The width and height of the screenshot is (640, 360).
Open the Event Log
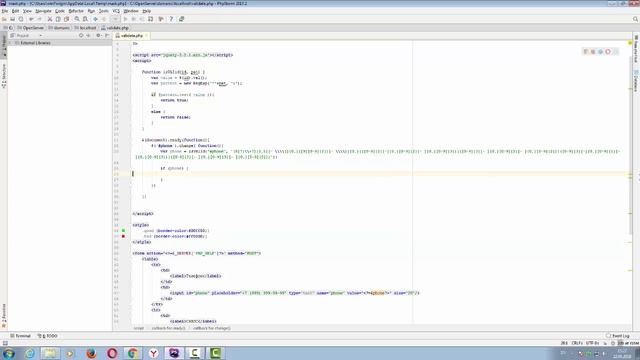coord(618,336)
